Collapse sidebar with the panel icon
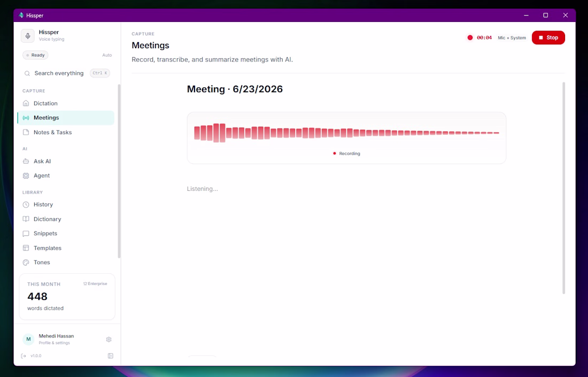The image size is (588, 377). pyautogui.click(x=111, y=356)
